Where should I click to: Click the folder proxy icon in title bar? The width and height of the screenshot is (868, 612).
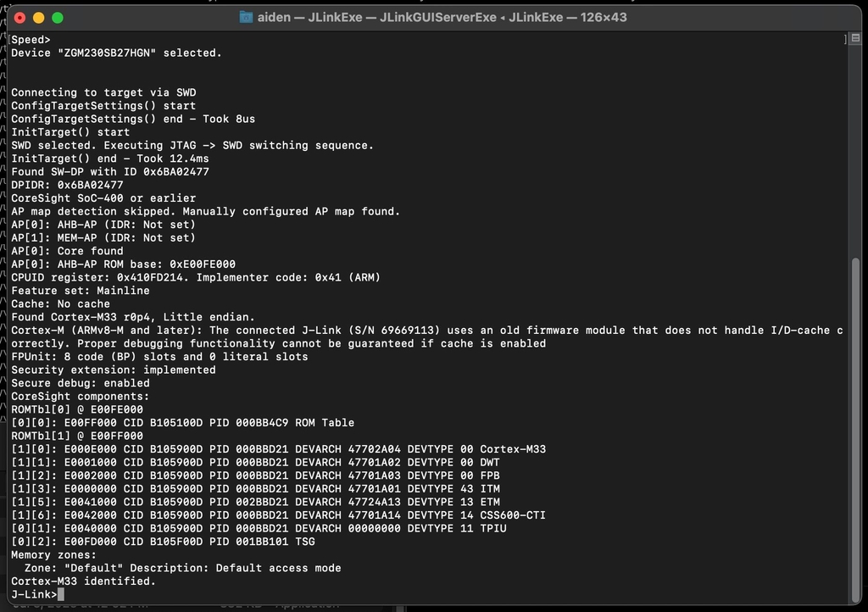[x=246, y=17]
